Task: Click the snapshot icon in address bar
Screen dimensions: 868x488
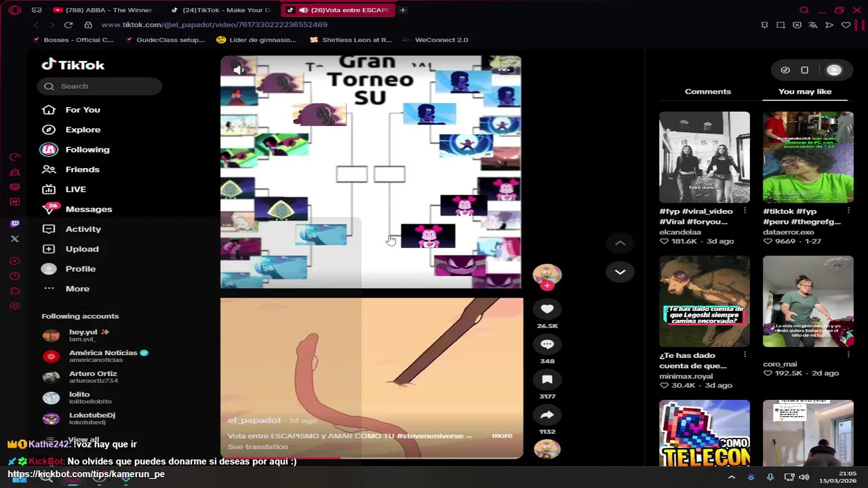Action: (781, 25)
